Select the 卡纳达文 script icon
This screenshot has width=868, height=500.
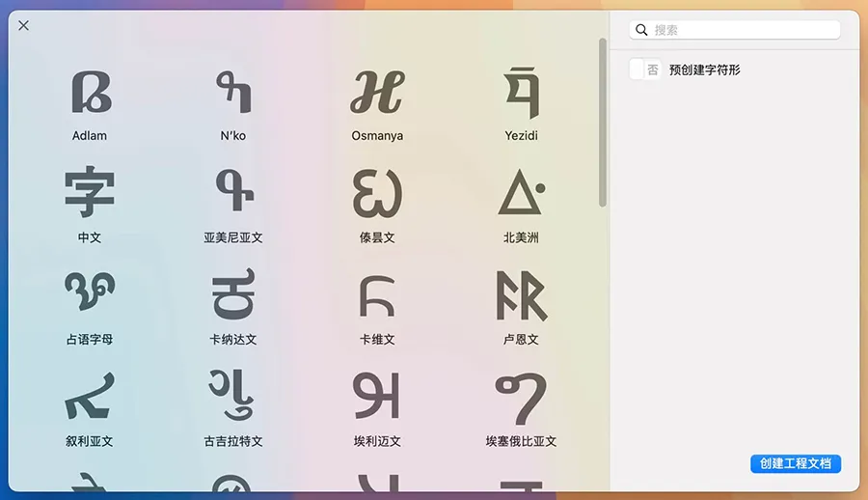[232, 295]
